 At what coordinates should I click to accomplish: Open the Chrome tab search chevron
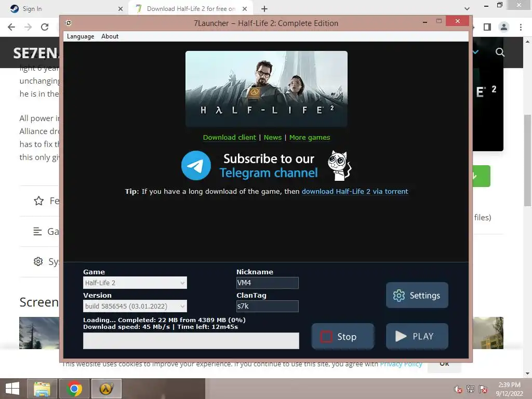pos(467,9)
